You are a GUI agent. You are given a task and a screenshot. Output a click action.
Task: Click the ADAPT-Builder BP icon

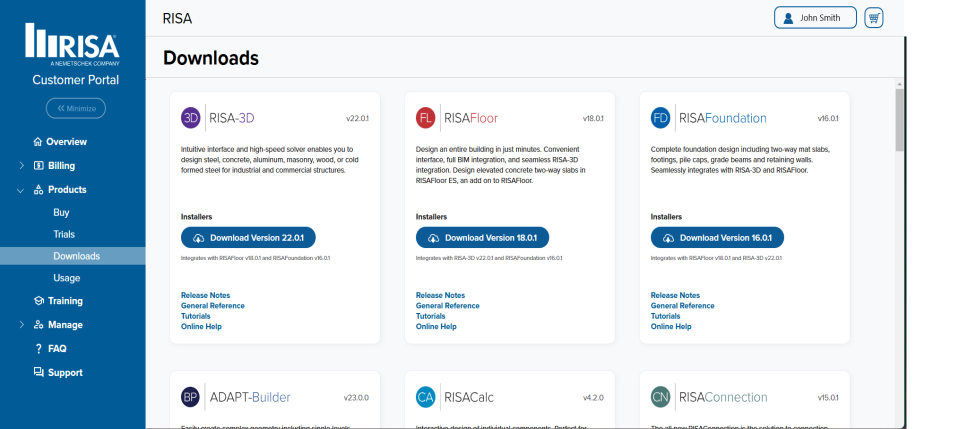(x=191, y=397)
